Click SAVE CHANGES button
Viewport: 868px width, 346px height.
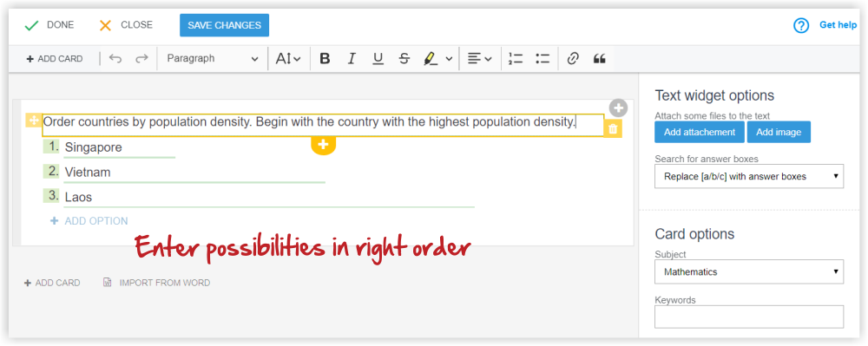[x=224, y=25]
